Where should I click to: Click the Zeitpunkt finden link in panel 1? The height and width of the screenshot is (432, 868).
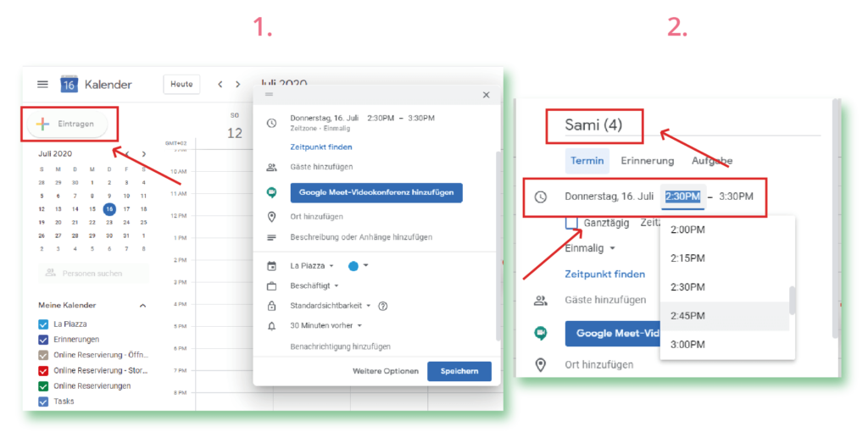pos(321,147)
